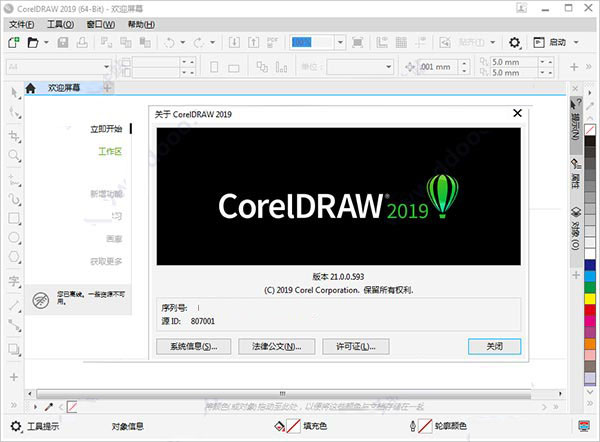Click the cloud upload icon
Screen dimensions: 600x442
point(82,42)
